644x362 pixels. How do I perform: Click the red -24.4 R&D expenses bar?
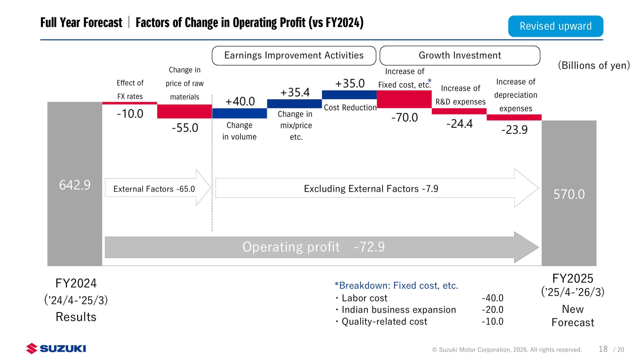coord(459,111)
